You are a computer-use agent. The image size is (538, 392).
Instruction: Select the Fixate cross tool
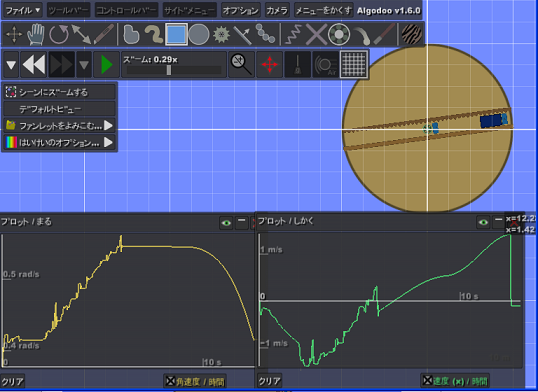point(316,34)
